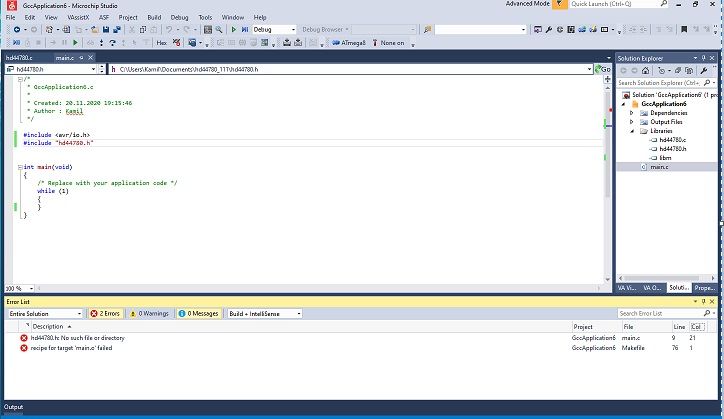
Task: Click the green Go button
Action: (x=603, y=69)
